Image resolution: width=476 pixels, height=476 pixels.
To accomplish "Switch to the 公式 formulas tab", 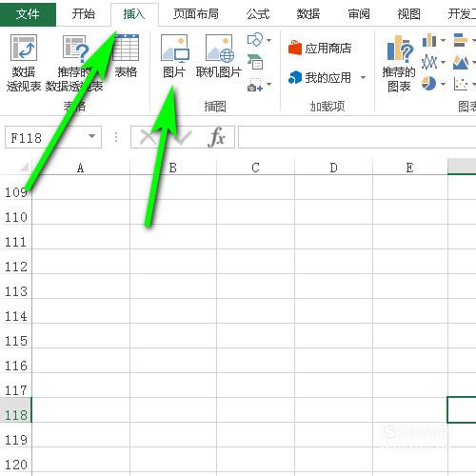I will click(258, 13).
